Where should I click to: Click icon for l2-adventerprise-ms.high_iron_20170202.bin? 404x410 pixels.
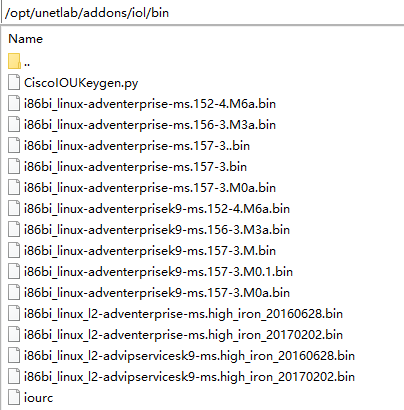click(x=14, y=334)
